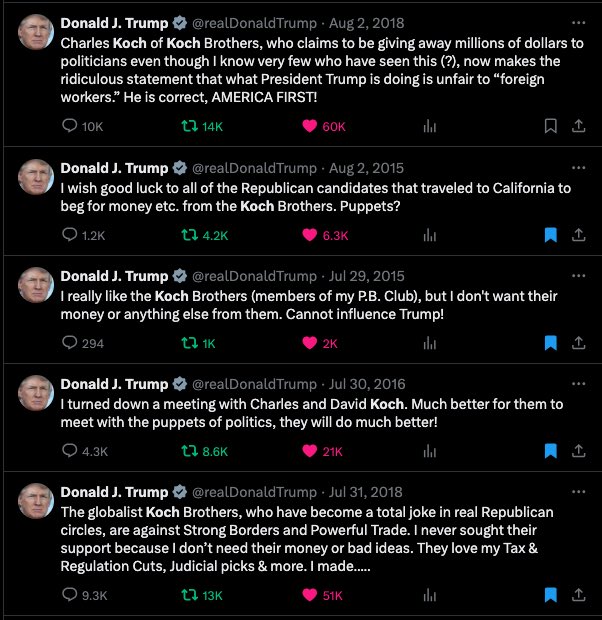602x620 pixels.
Task: Share the Jul 31, 2018 tweet
Action: 578,595
